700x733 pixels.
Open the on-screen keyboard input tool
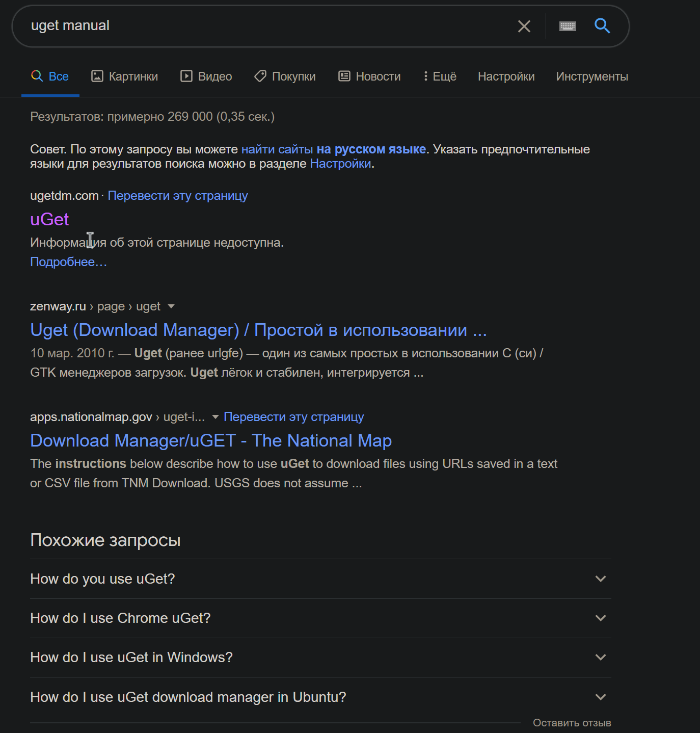click(x=568, y=26)
